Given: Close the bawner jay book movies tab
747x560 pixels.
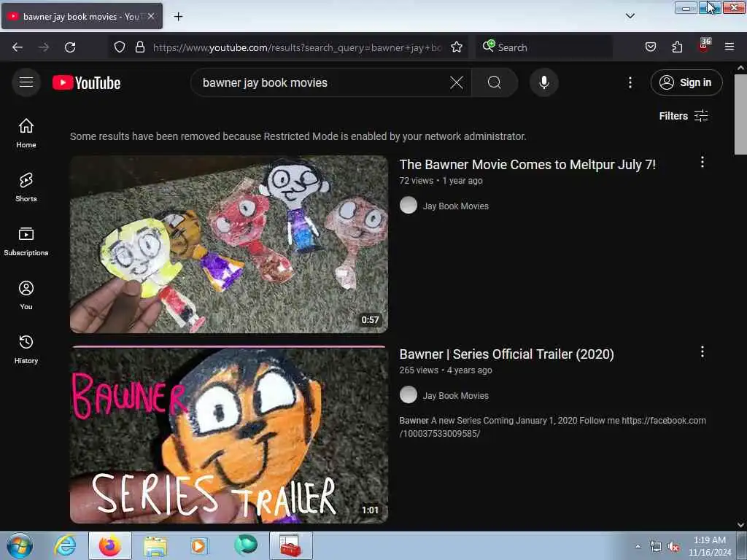Looking at the screenshot, I should click(151, 16).
